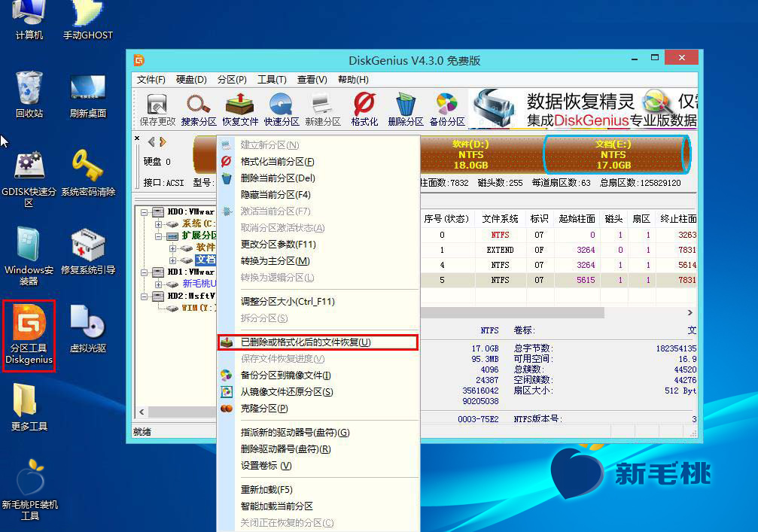Select the 软件(D:) NTFS 18.0GB partition bar
This screenshot has width=758, height=532.
(481, 154)
